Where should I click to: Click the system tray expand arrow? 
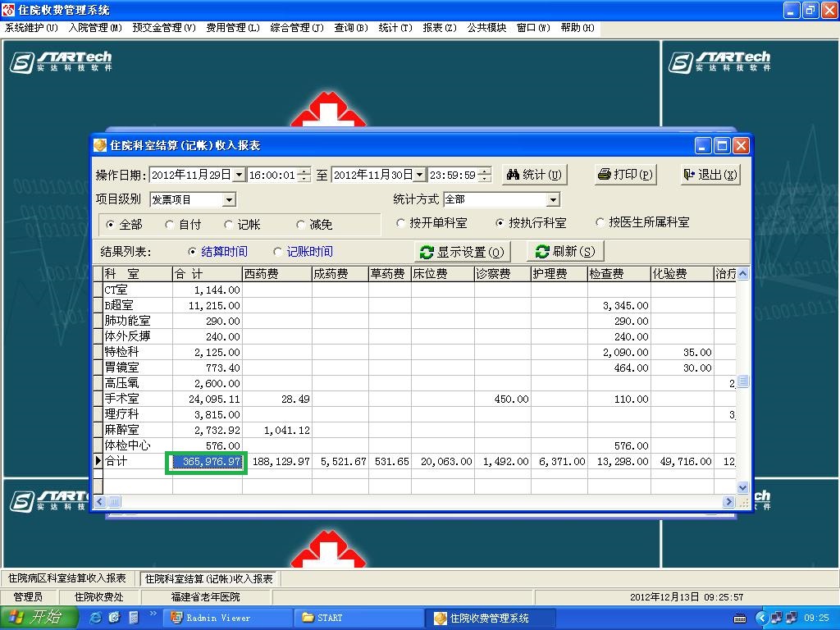coord(761,619)
